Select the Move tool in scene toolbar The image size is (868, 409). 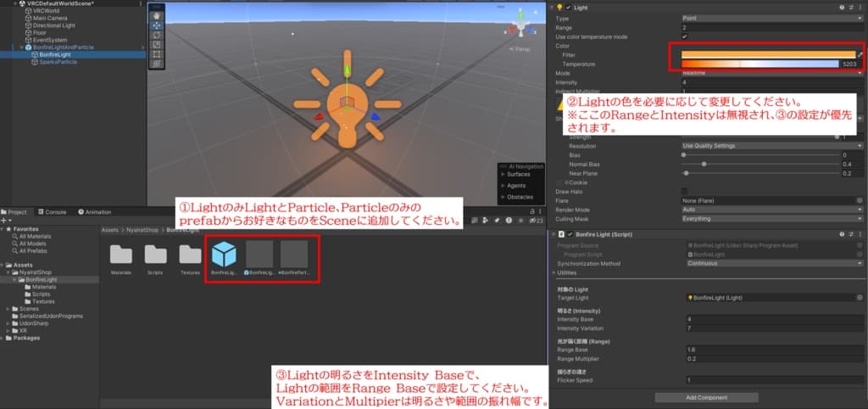tap(156, 25)
